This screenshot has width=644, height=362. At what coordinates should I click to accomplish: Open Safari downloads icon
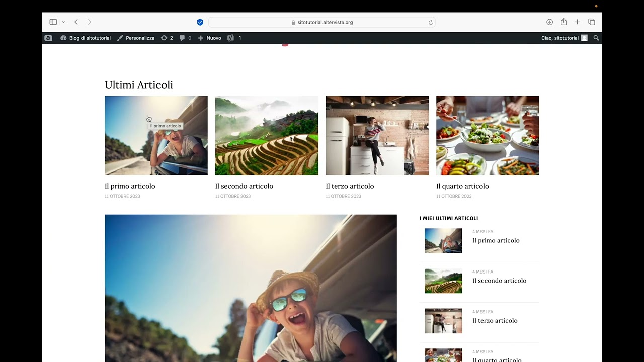click(x=549, y=22)
